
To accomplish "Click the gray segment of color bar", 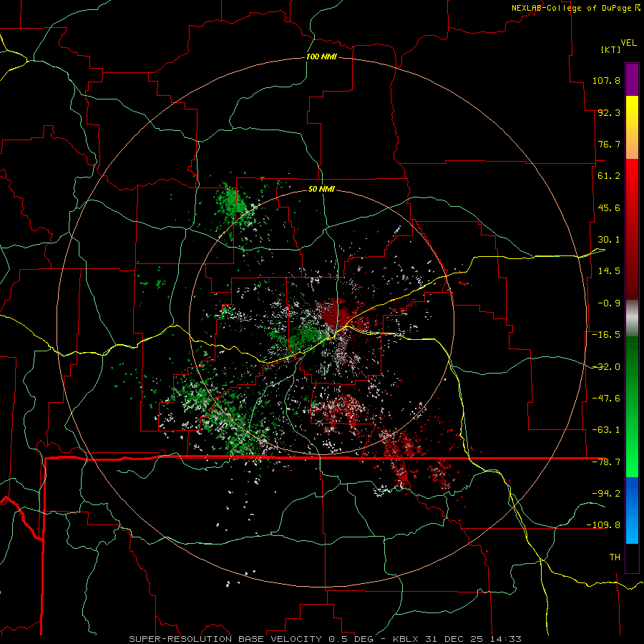I will tap(632, 318).
